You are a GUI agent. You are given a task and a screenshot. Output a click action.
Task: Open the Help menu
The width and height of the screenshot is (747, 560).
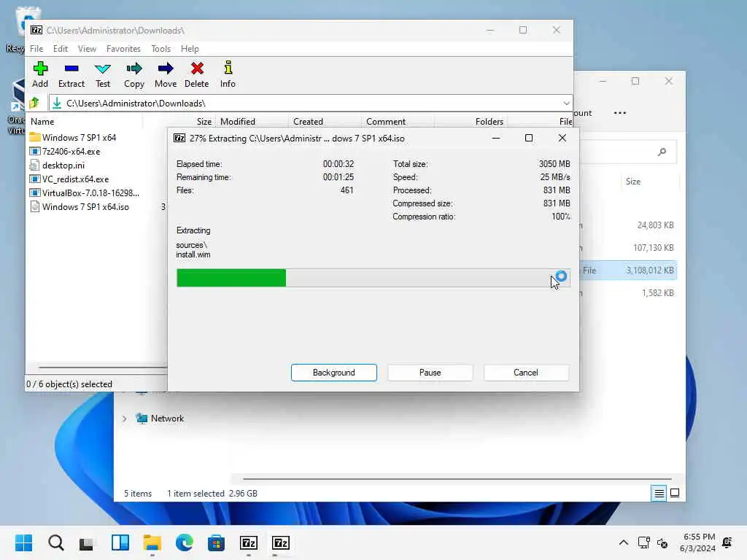190,49
